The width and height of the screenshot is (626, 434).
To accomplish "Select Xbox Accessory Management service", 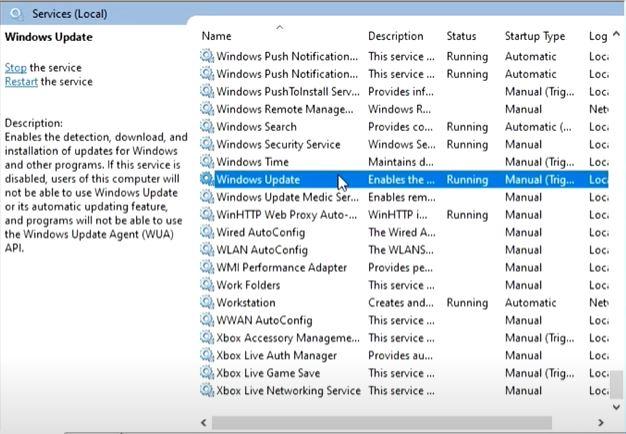I will point(404,337).
